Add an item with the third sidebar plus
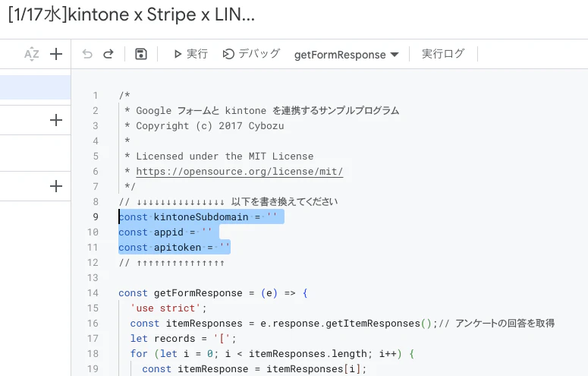 point(56,186)
